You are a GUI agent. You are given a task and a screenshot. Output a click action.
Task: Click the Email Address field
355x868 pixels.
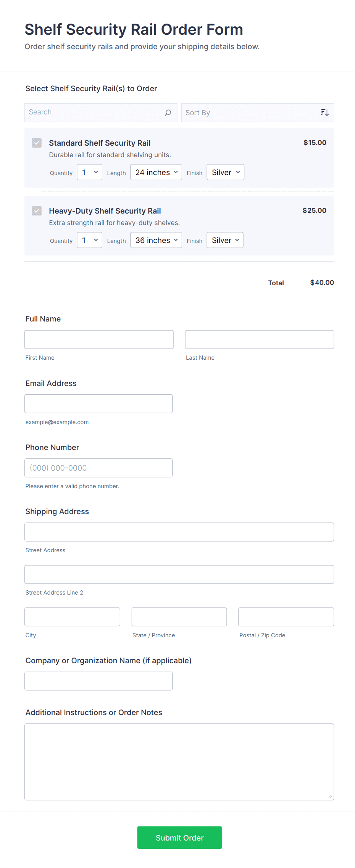point(98,403)
